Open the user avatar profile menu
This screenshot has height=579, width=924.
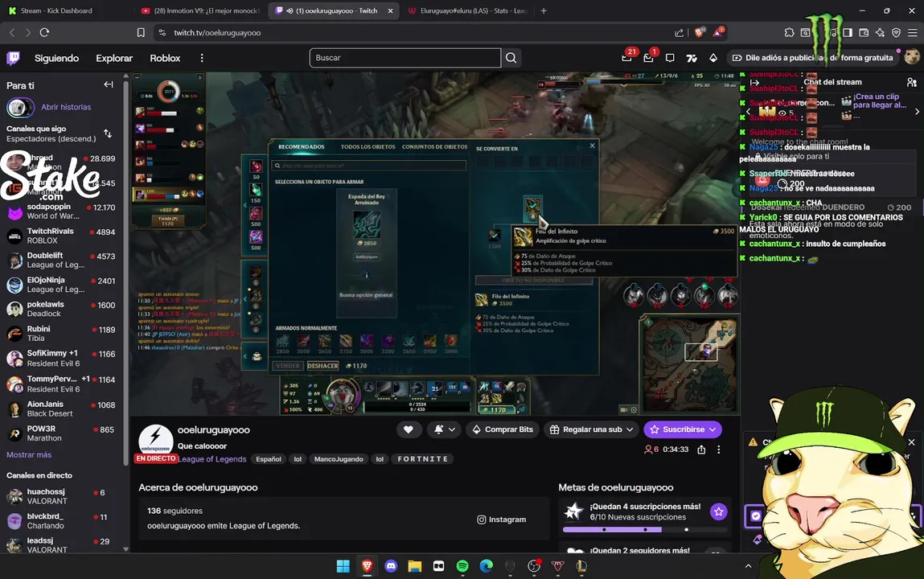[912, 56]
